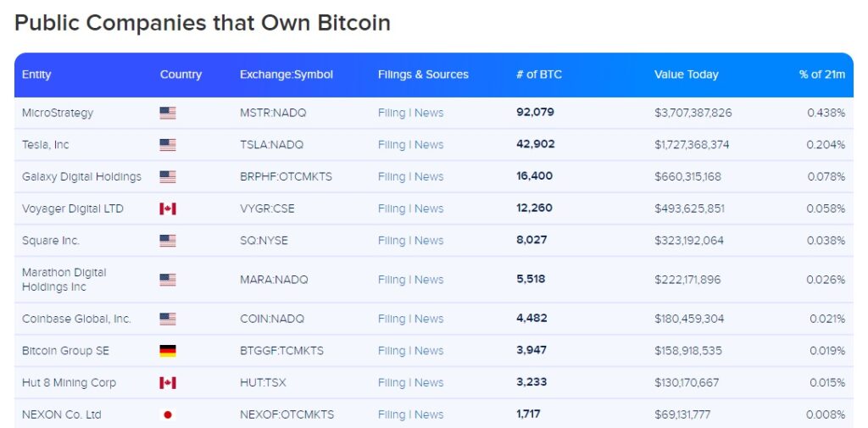Select the Country column header
Screen dimensions: 868x428
click(x=181, y=75)
